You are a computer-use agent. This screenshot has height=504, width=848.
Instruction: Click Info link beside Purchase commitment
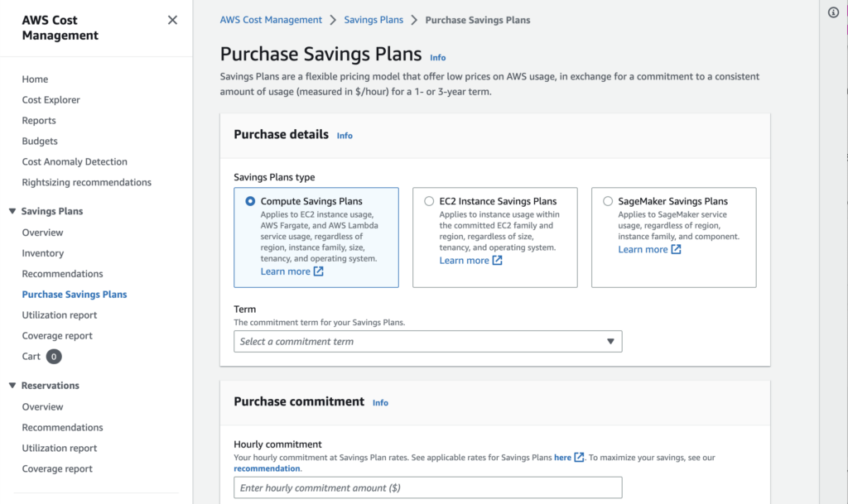pyautogui.click(x=380, y=403)
